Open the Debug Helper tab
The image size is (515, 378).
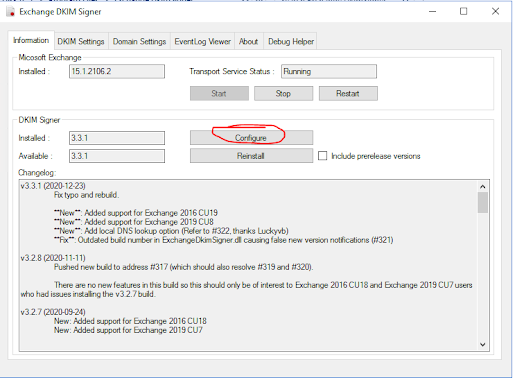(x=291, y=41)
